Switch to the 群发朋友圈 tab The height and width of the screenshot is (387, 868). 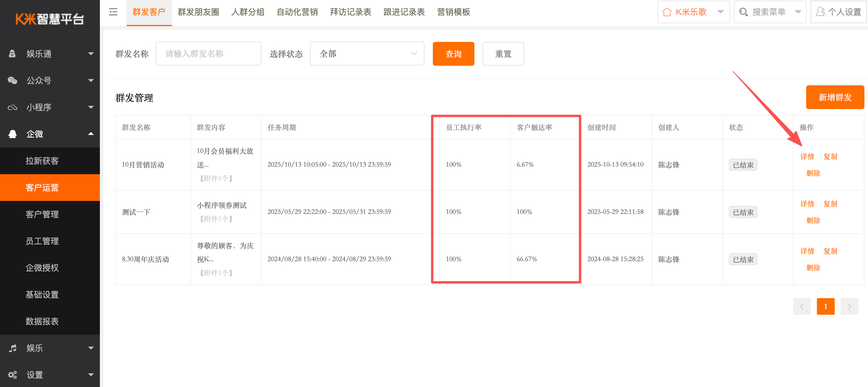[x=199, y=12]
